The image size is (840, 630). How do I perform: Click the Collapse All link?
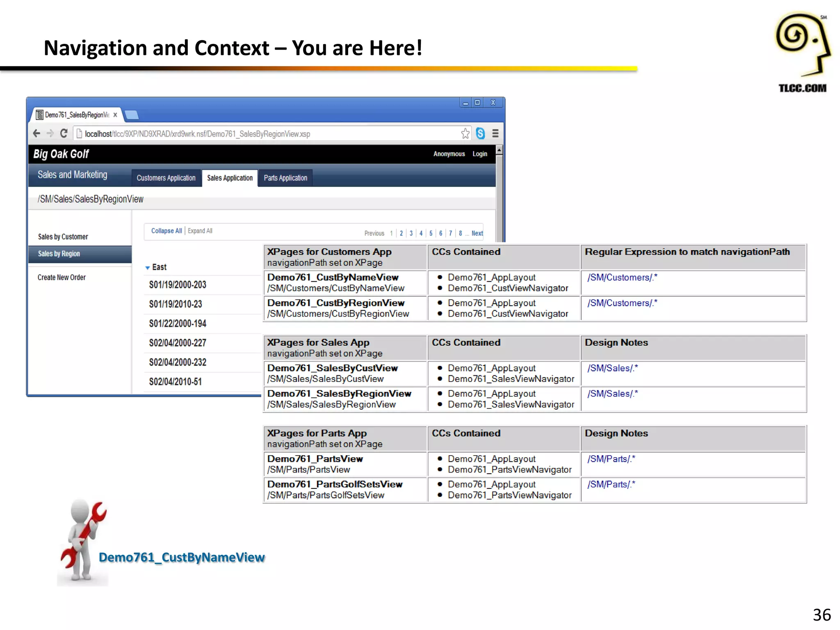(x=167, y=231)
